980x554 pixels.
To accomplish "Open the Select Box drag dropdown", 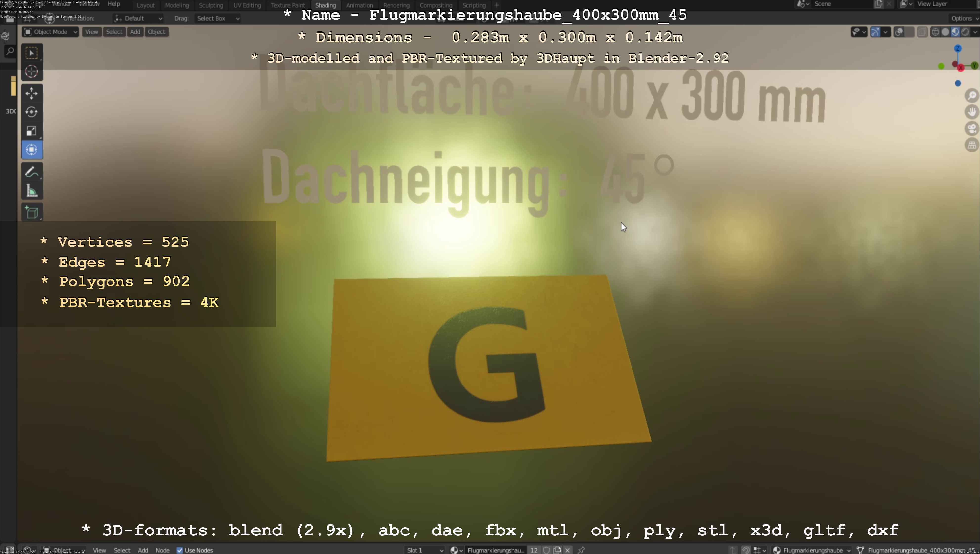I will [218, 18].
